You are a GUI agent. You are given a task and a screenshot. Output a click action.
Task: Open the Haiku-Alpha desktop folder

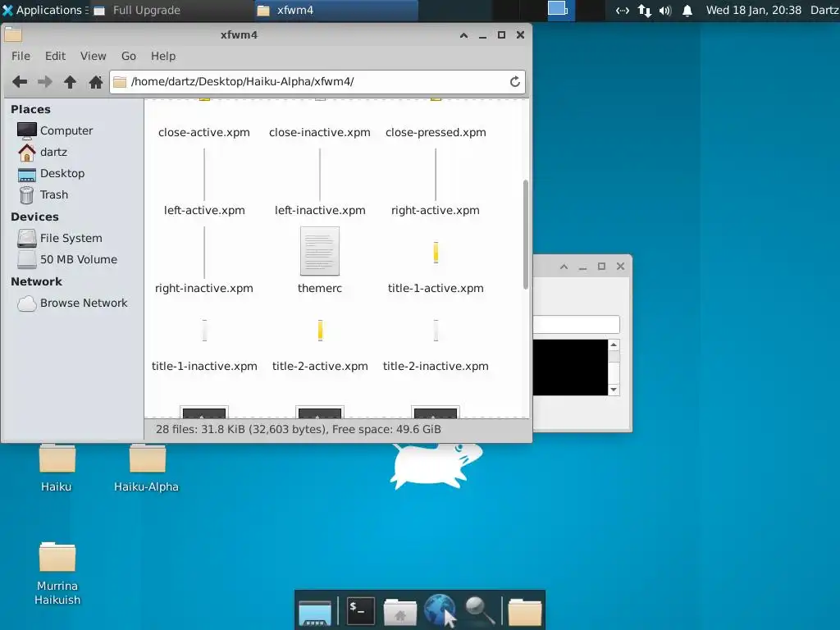tap(147, 467)
